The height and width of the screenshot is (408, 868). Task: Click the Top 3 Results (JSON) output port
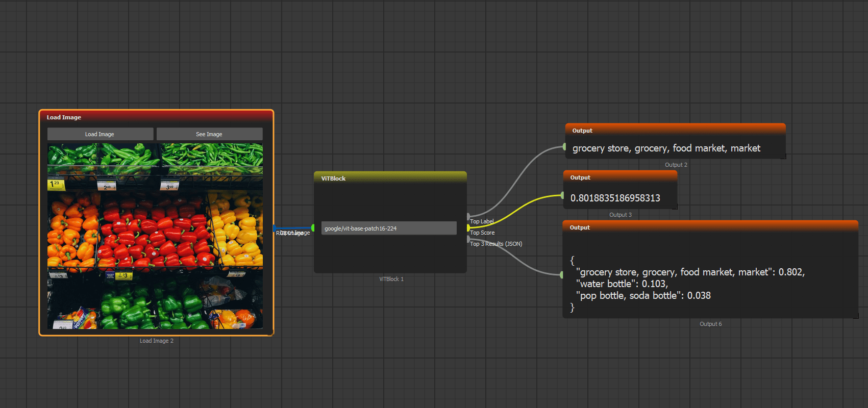468,239
